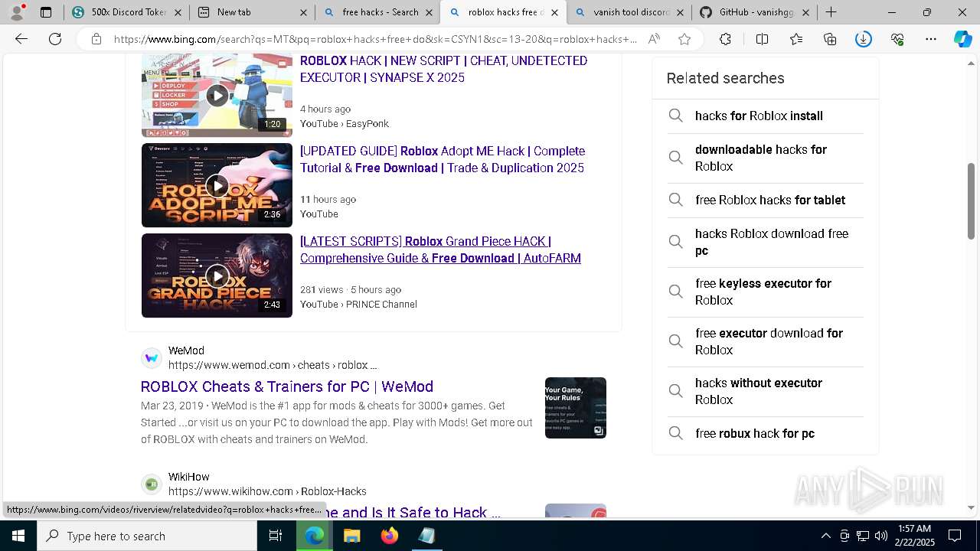This screenshot has width=980, height=551.
Task: Search related 'hacks Roblox download free pc'
Action: (766, 242)
